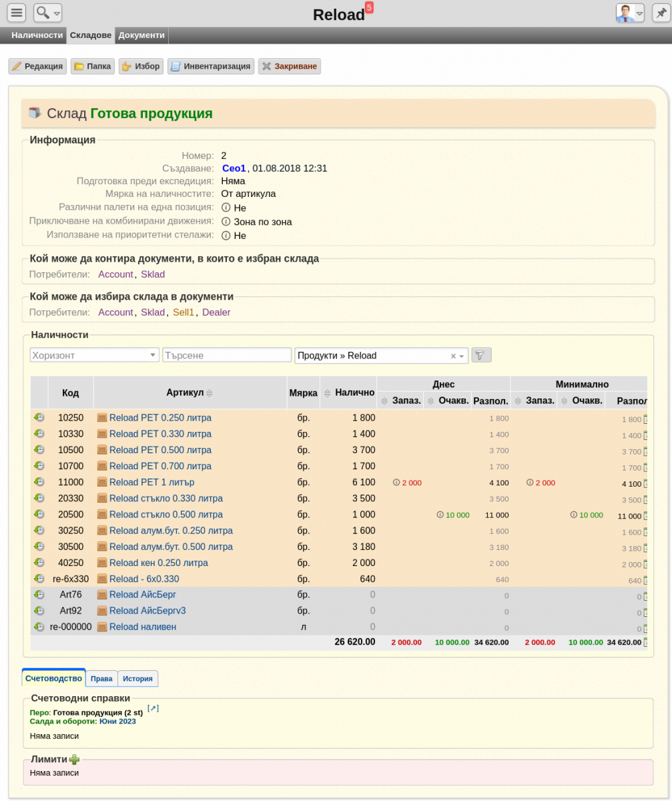
Task: Open the hamburger main menu
Action: pyautogui.click(x=17, y=12)
